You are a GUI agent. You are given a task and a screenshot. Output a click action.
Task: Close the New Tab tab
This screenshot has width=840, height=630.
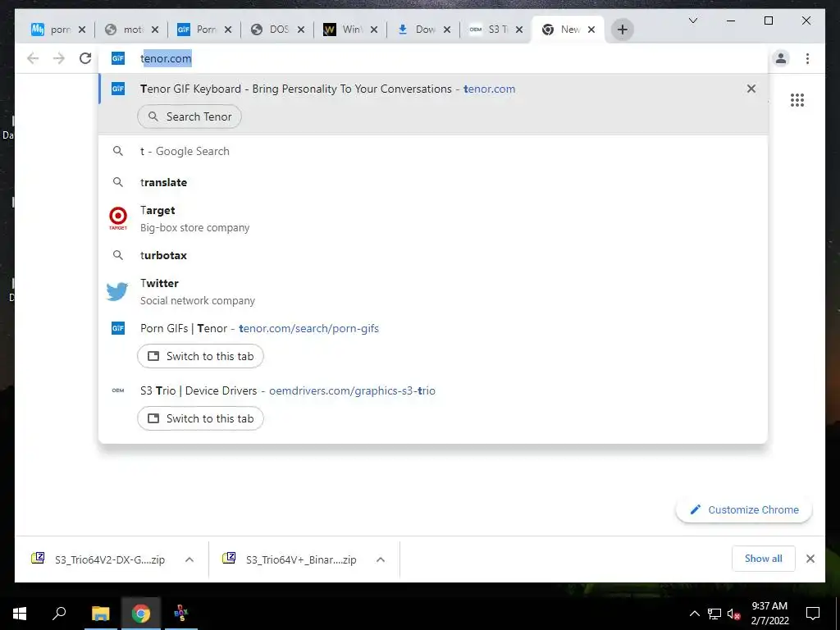click(591, 30)
